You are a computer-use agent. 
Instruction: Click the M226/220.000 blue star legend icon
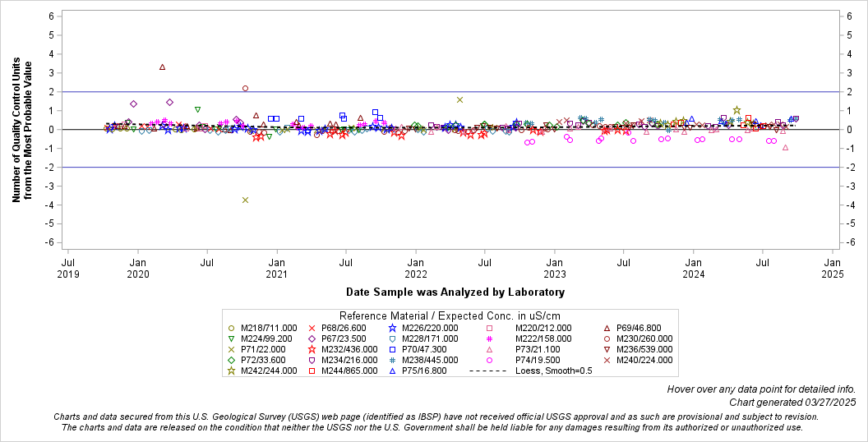pyautogui.click(x=393, y=328)
